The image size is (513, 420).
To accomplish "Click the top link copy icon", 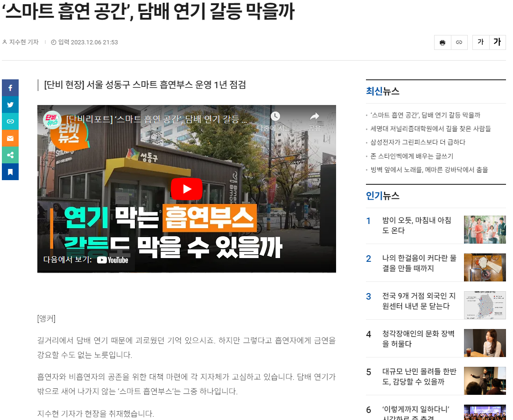I will tap(459, 42).
